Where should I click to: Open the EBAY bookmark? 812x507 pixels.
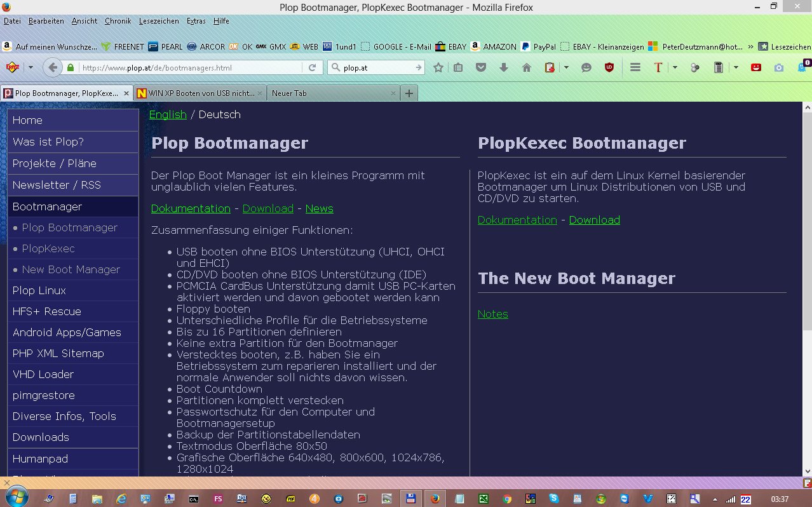[x=450, y=46]
